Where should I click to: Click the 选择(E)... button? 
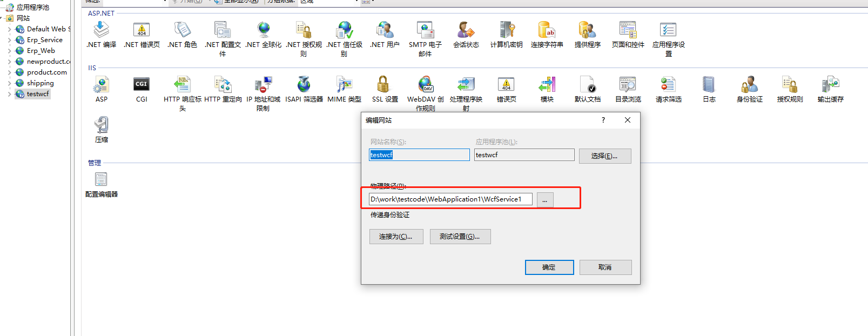[x=605, y=156]
